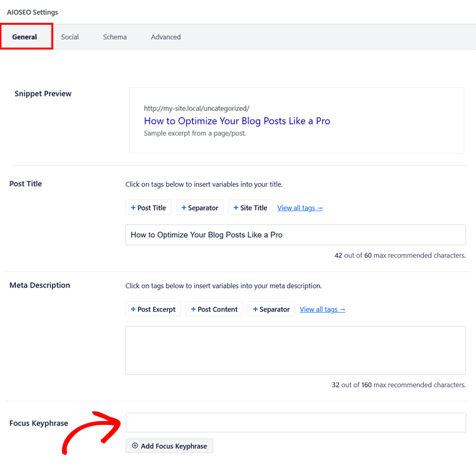The width and height of the screenshot is (476, 466).
Task: Click 'Sample excerpt from a page/post.' text
Action: pyautogui.click(x=195, y=133)
